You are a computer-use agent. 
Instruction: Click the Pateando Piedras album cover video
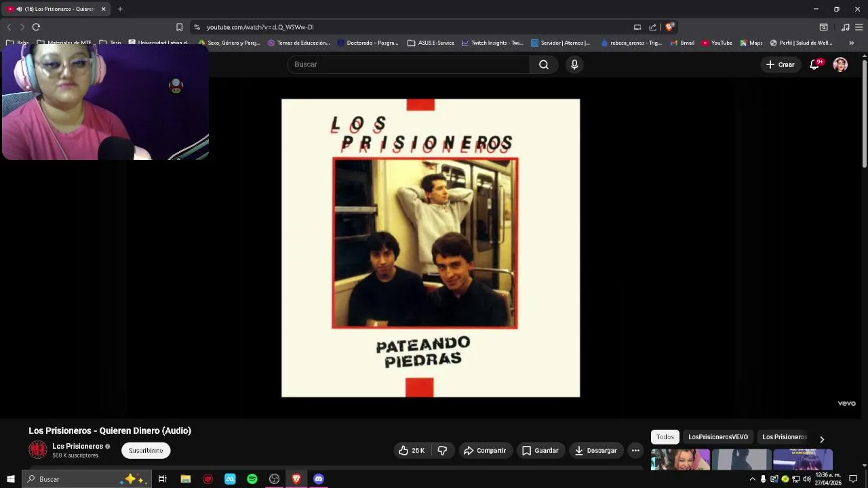click(431, 248)
